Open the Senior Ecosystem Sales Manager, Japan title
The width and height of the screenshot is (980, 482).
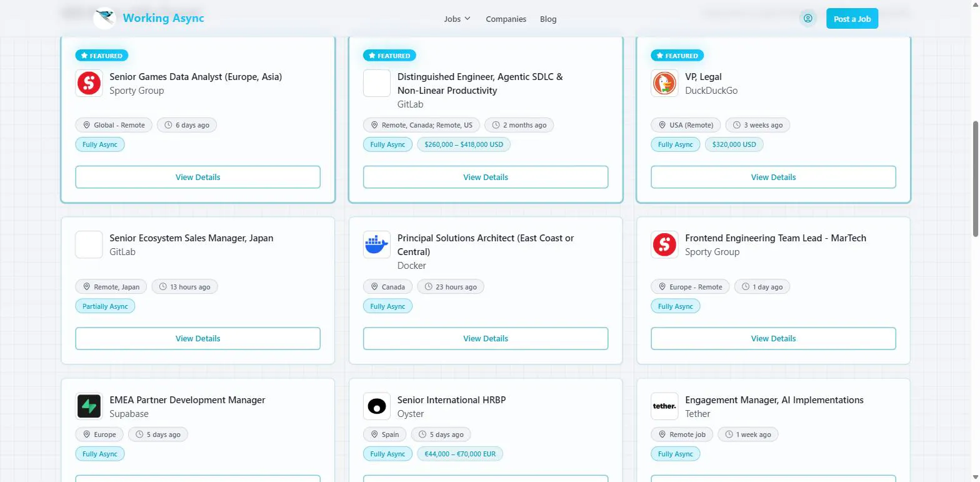(x=191, y=238)
